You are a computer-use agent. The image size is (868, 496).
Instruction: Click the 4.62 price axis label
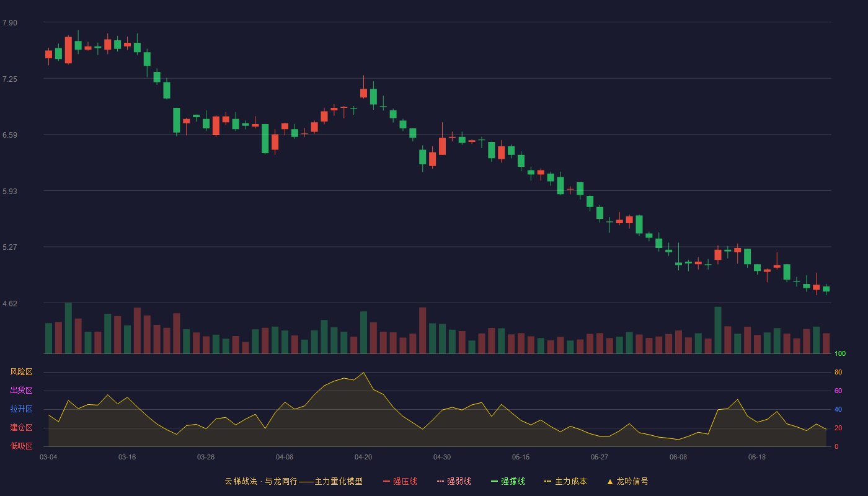pos(10,304)
